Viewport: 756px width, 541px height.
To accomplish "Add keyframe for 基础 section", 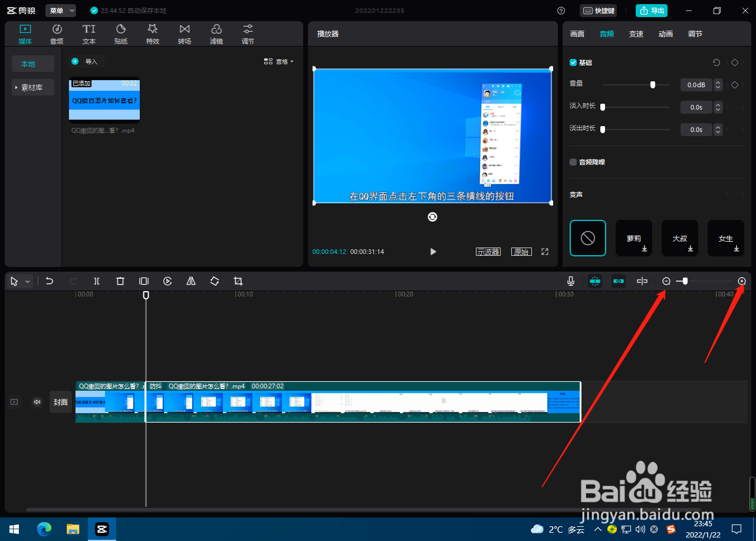I will 735,62.
